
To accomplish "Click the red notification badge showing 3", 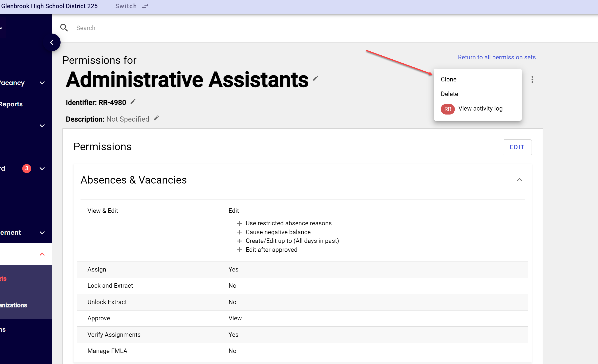I will click(x=27, y=169).
